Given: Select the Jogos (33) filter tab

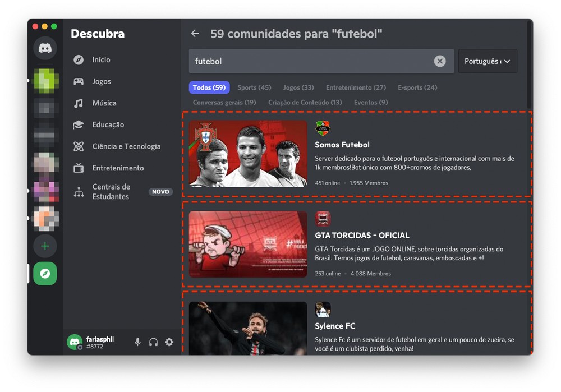Looking at the screenshot, I should [x=299, y=87].
